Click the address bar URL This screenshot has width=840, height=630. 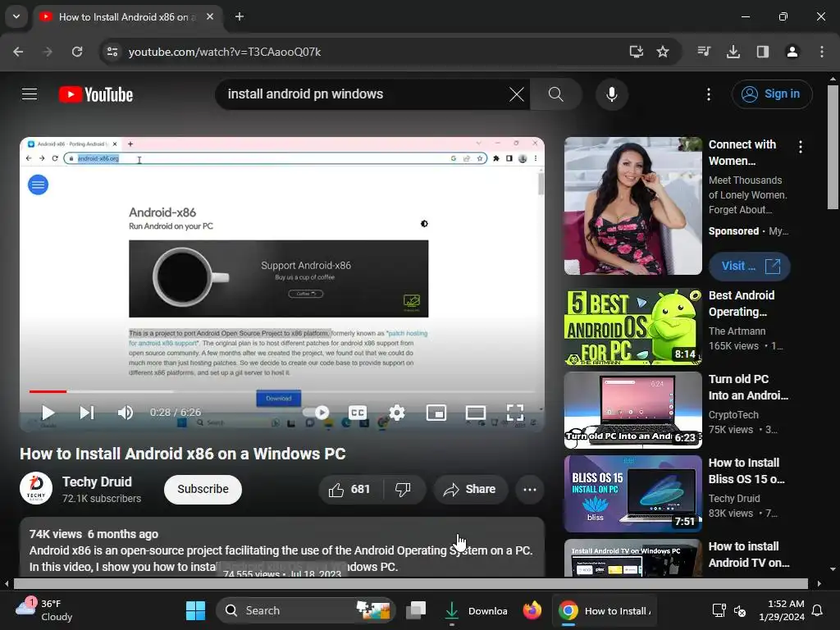pyautogui.click(x=225, y=52)
